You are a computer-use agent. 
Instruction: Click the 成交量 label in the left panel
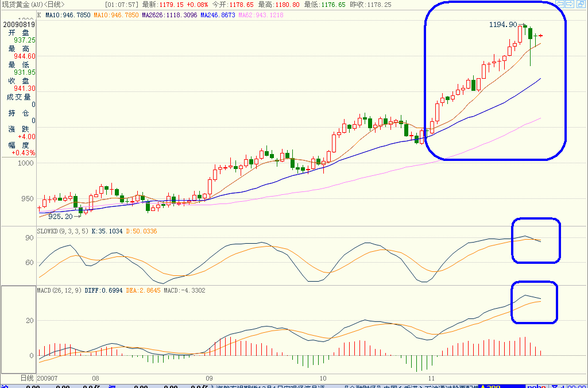point(19,97)
